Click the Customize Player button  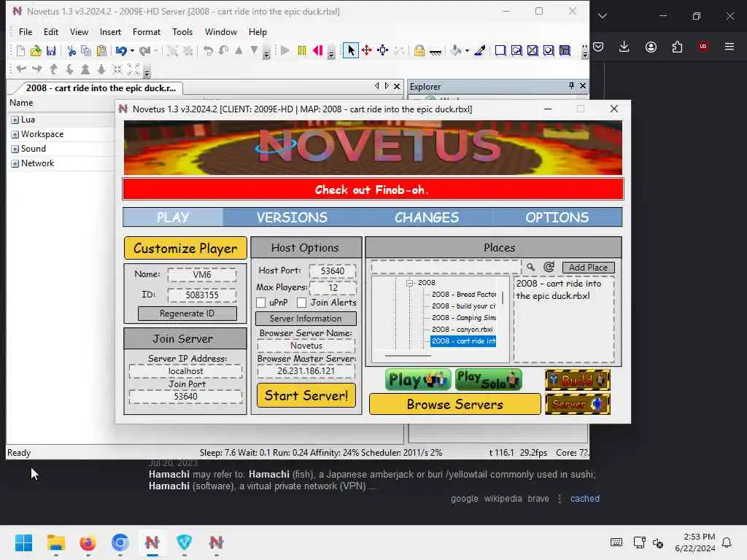(185, 248)
